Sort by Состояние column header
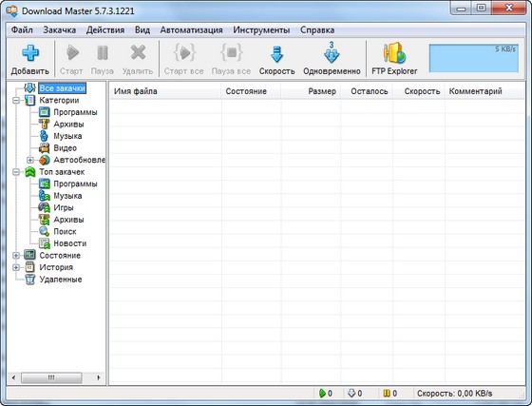This screenshot has height=406, width=532. tap(251, 91)
